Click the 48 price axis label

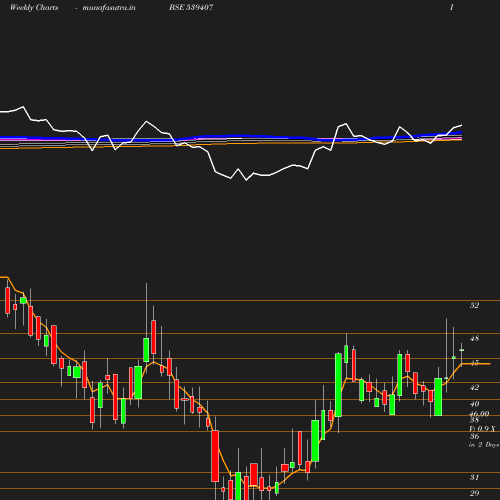click(x=474, y=338)
